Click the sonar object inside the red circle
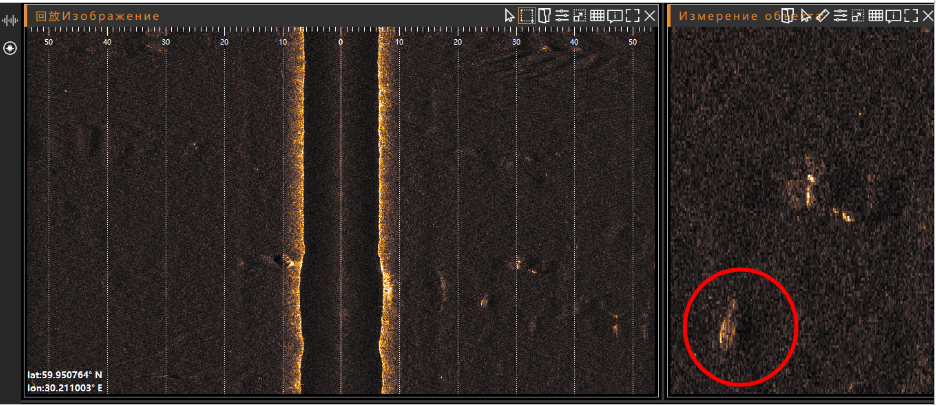This screenshot has width=936, height=406. [x=728, y=324]
